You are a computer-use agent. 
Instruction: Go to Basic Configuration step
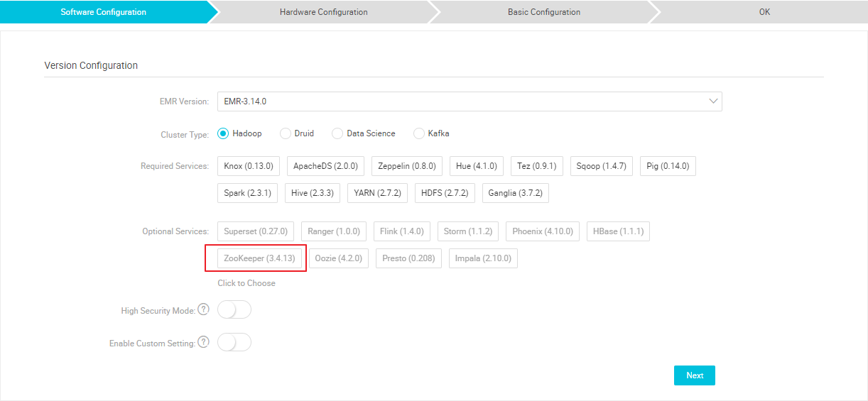click(543, 12)
